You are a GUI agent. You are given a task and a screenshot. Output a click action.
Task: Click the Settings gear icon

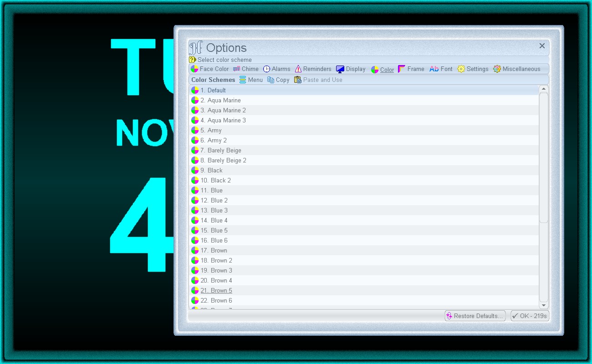click(461, 69)
